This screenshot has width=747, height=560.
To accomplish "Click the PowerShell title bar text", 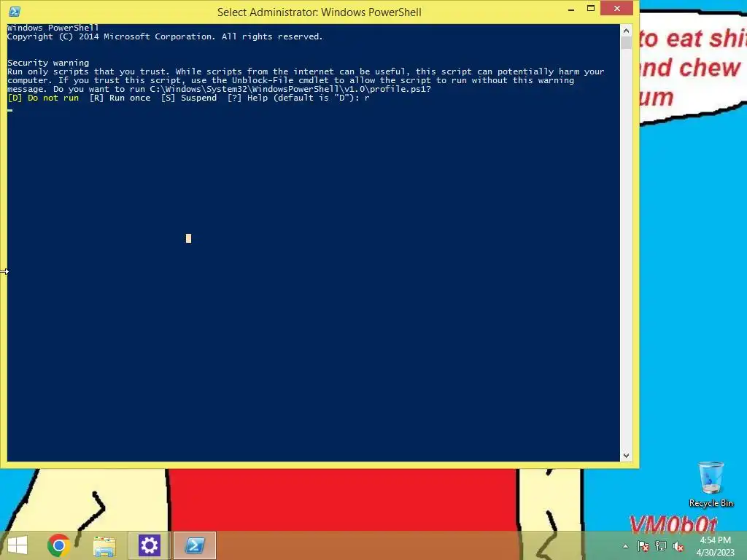I will click(x=320, y=12).
